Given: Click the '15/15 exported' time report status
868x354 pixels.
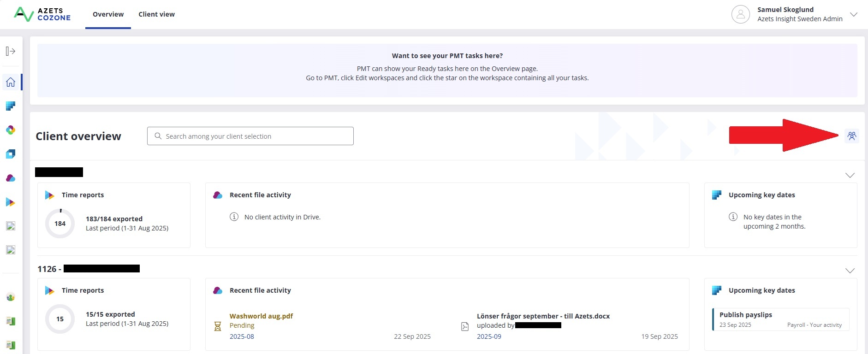Looking at the screenshot, I should point(110,314).
